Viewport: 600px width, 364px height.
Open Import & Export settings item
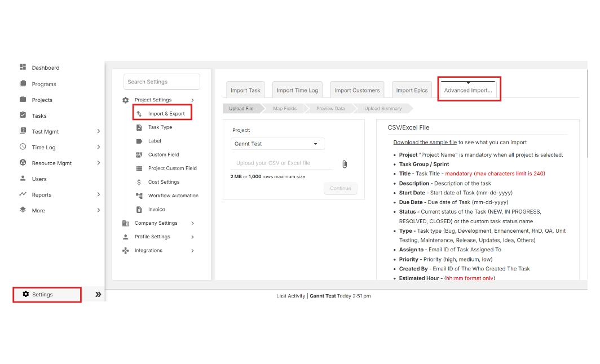tap(166, 113)
